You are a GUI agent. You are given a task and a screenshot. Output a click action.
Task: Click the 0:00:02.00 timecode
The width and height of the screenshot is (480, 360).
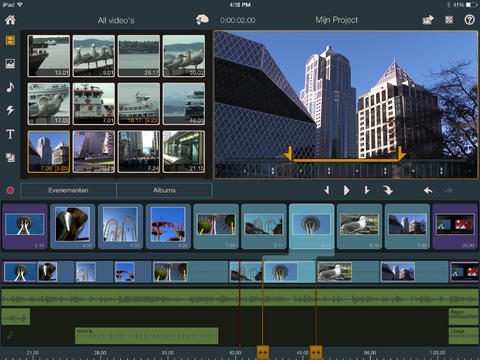(238, 20)
